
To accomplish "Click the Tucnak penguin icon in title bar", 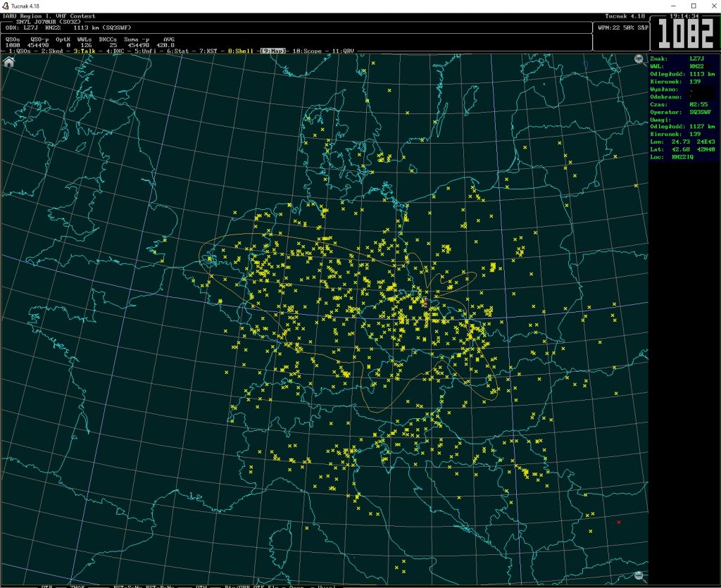I will tap(6, 6).
